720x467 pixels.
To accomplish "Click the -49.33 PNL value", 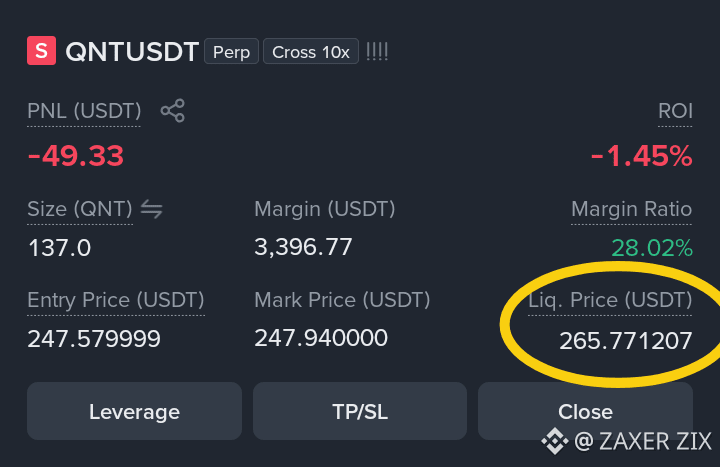I will tap(76, 156).
